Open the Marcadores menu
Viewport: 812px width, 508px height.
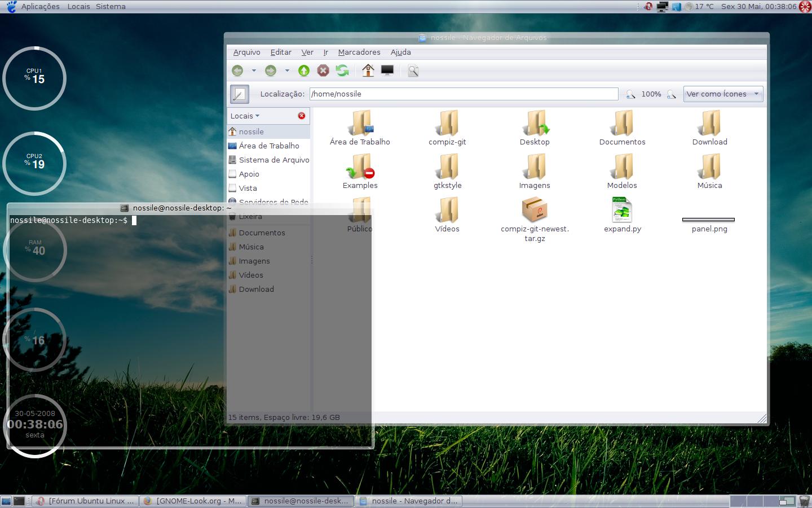coord(359,52)
